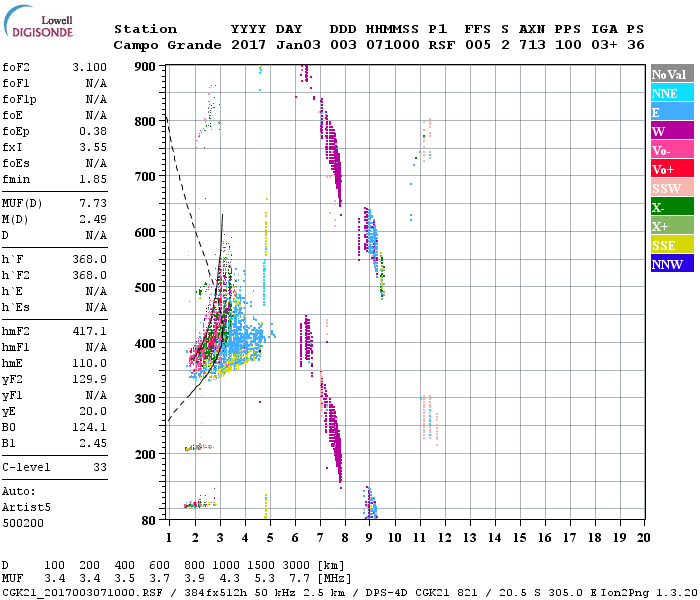The image size is (700, 600).
Task: Select the dark blue NNW legend swatch
Action: pos(672,263)
